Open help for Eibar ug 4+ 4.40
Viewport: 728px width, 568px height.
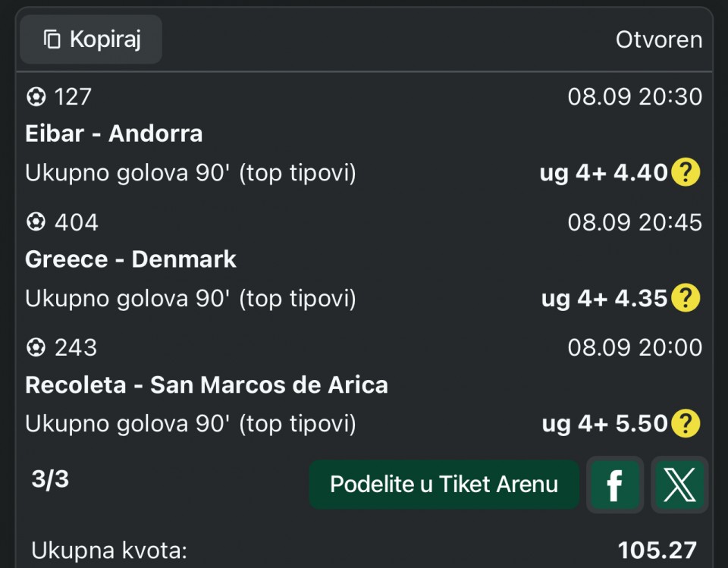click(x=686, y=172)
